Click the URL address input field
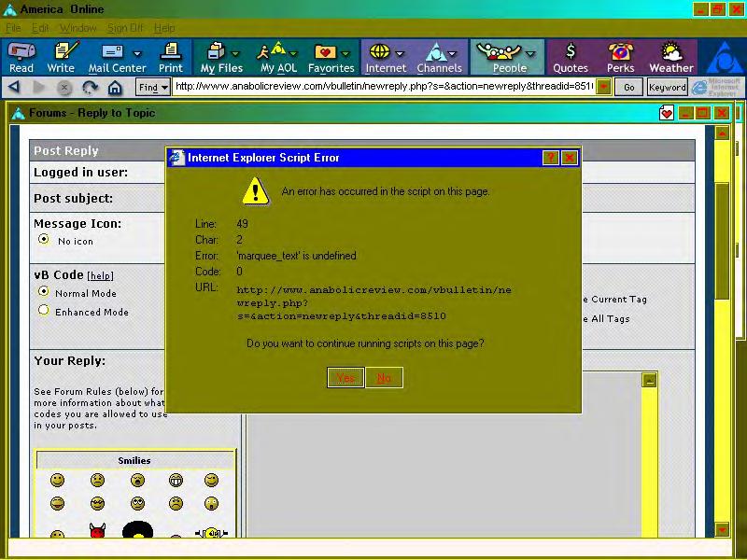 [x=383, y=87]
